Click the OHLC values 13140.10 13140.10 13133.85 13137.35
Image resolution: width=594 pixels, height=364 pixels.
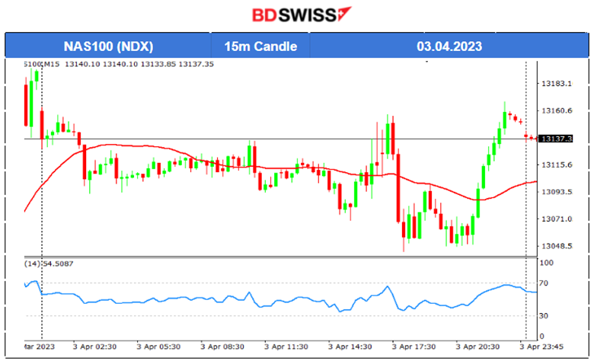(139, 65)
